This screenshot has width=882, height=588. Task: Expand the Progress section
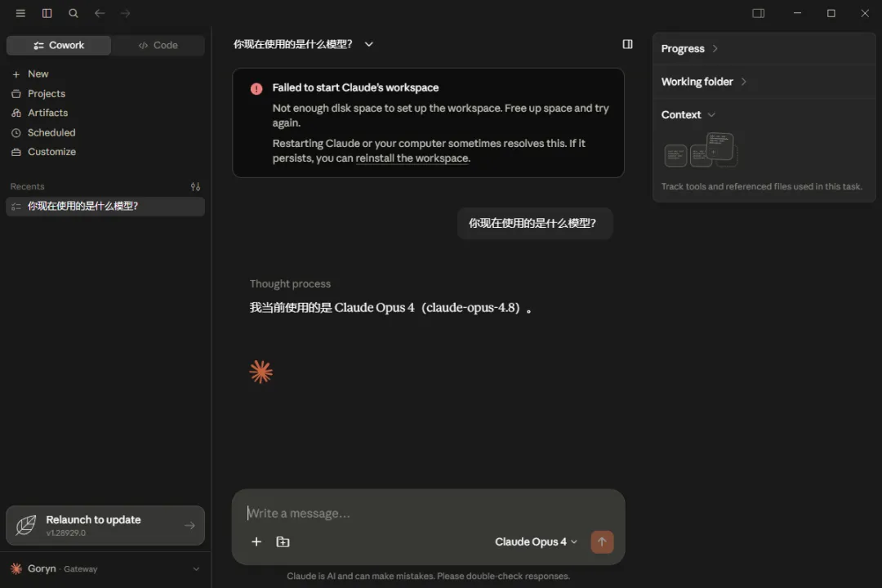click(689, 48)
